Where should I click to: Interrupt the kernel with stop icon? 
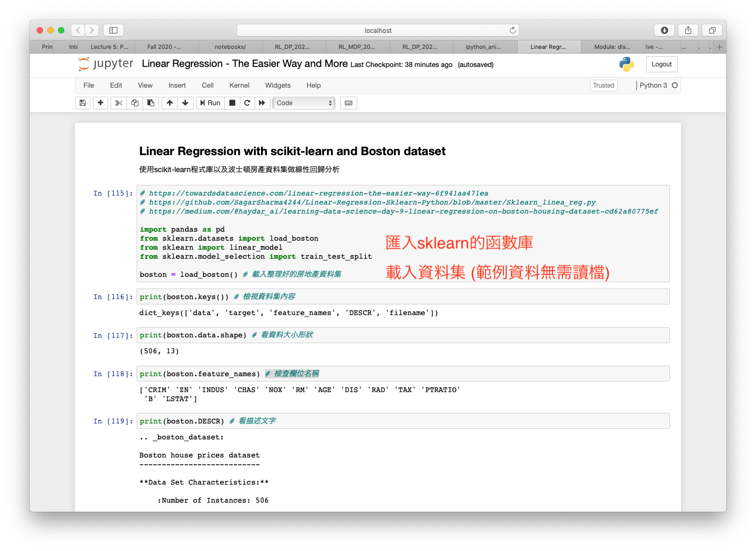[232, 103]
